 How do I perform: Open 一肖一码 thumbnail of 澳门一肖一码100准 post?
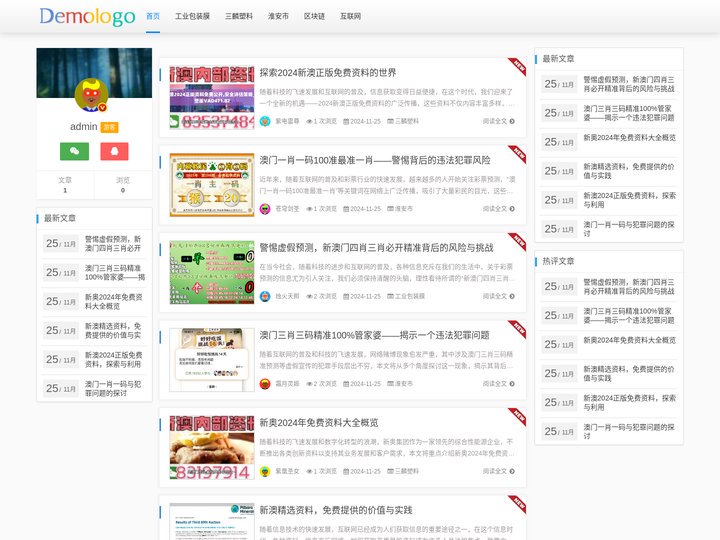212,185
